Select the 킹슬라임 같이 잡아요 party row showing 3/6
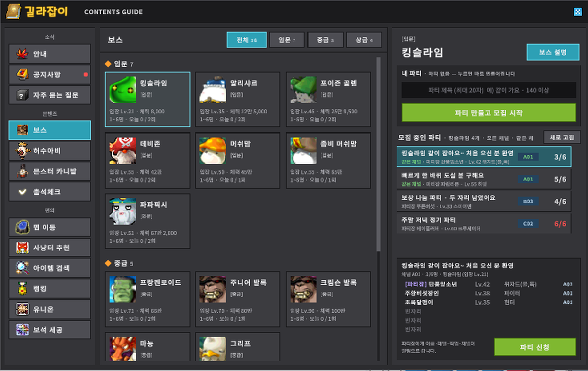Viewport: 588px width, 371px height. [x=484, y=156]
